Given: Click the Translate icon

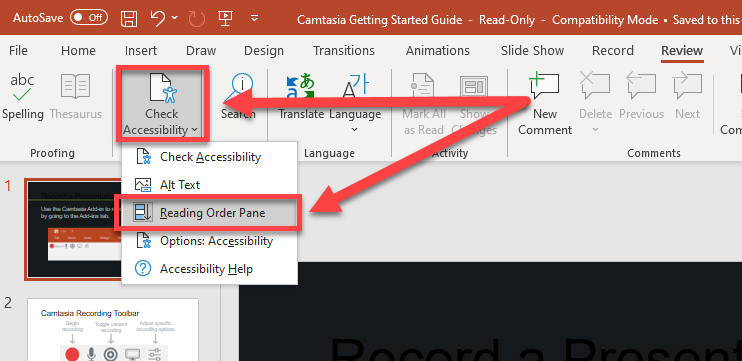Looking at the screenshot, I should point(300,97).
